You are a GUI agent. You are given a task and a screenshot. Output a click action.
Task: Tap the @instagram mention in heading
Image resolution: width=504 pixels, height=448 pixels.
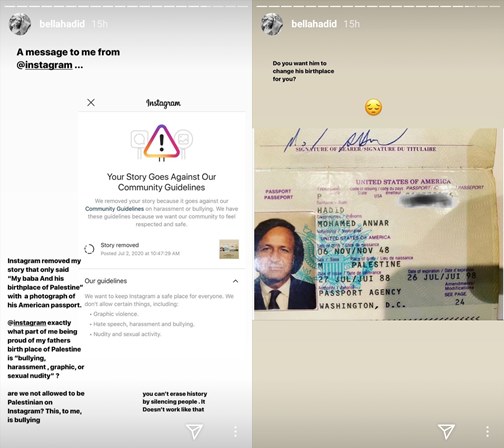click(44, 65)
